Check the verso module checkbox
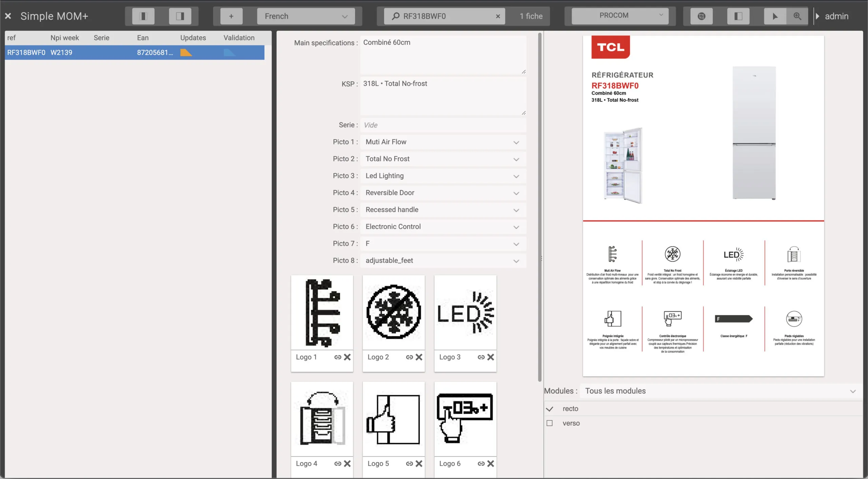This screenshot has width=868, height=479. coord(550,423)
